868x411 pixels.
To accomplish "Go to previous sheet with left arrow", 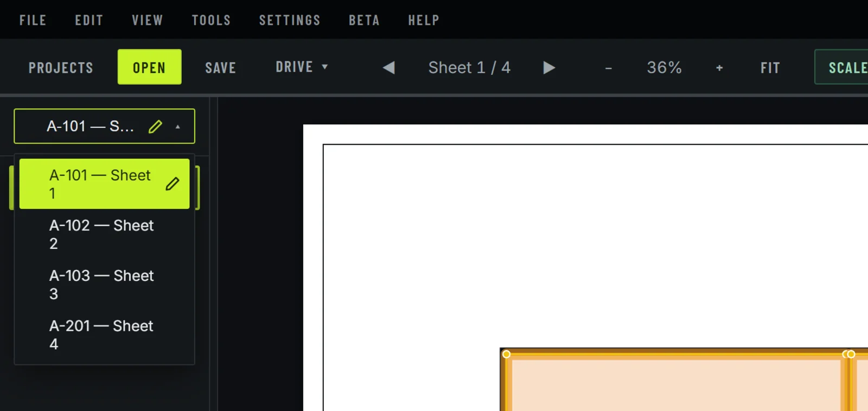I will pos(388,67).
